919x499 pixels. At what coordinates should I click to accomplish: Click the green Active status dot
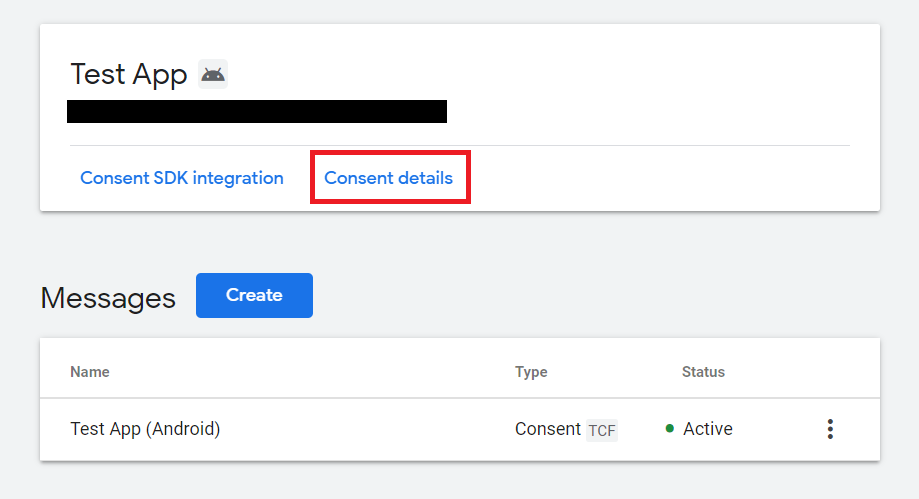tap(669, 429)
